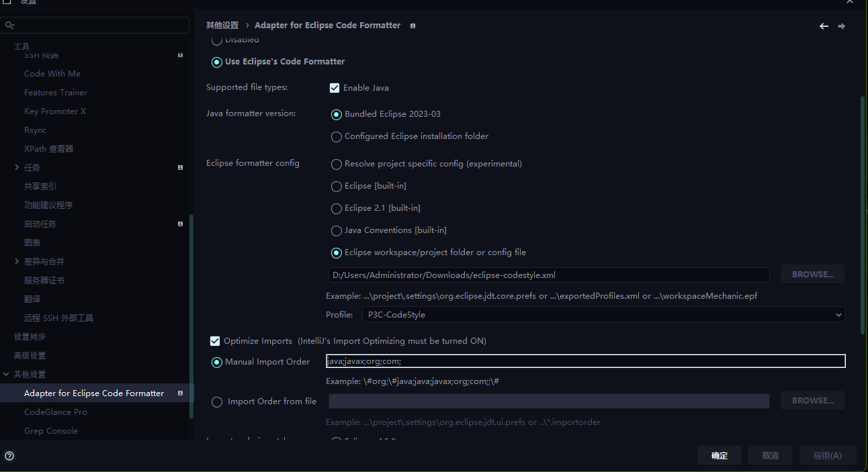This screenshot has height=472, width=868.
Task: Select Eclipse 2.1 [built-in] config
Action: click(337, 208)
